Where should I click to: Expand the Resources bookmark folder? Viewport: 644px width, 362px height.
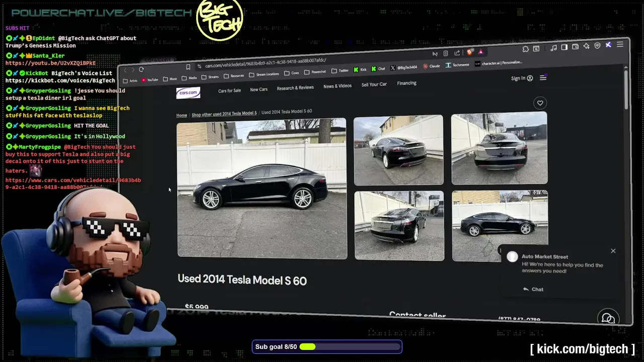[x=234, y=76]
